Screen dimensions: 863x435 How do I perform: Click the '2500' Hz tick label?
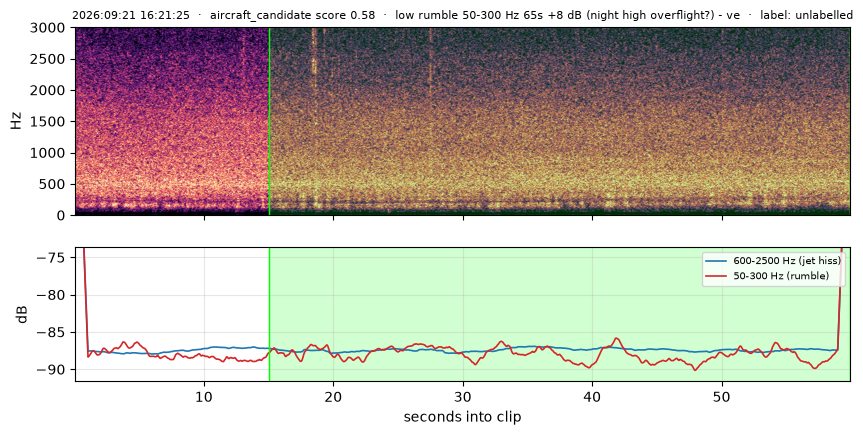click(50, 59)
